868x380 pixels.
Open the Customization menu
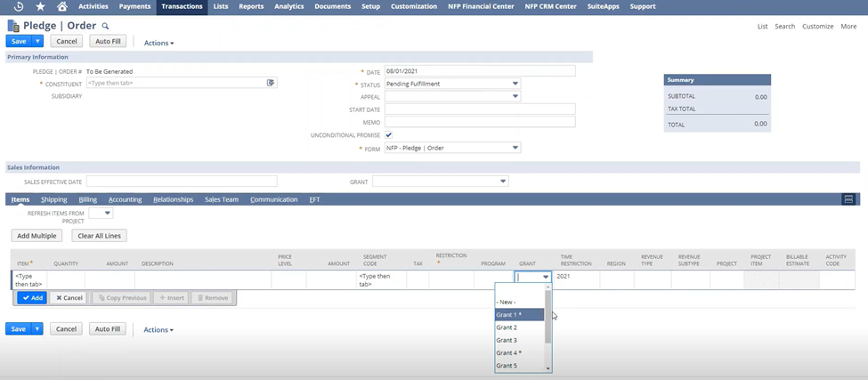(413, 6)
